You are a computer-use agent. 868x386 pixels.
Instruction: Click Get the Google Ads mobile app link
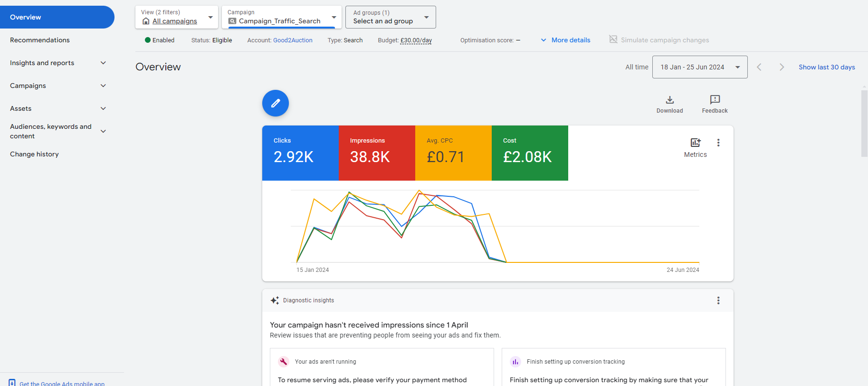click(x=62, y=383)
